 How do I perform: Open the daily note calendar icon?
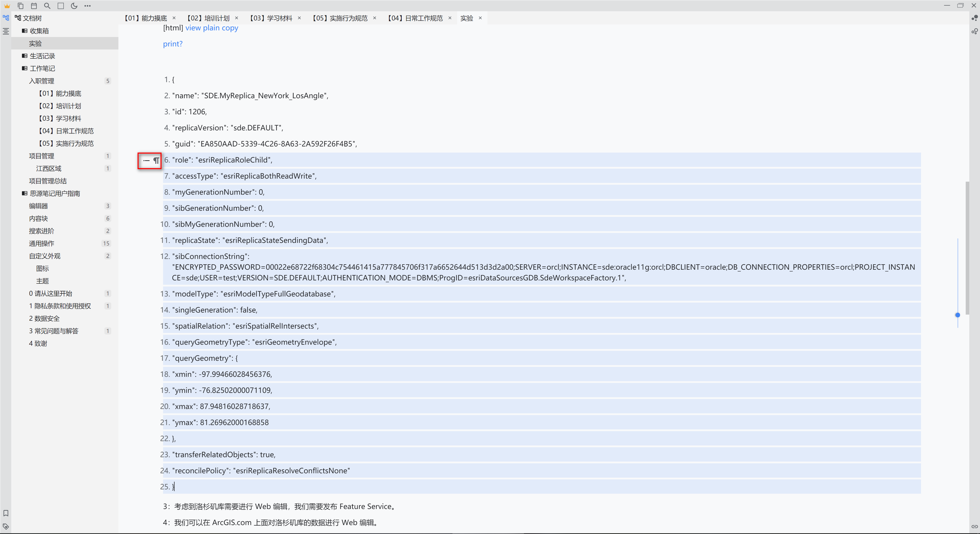tap(34, 6)
